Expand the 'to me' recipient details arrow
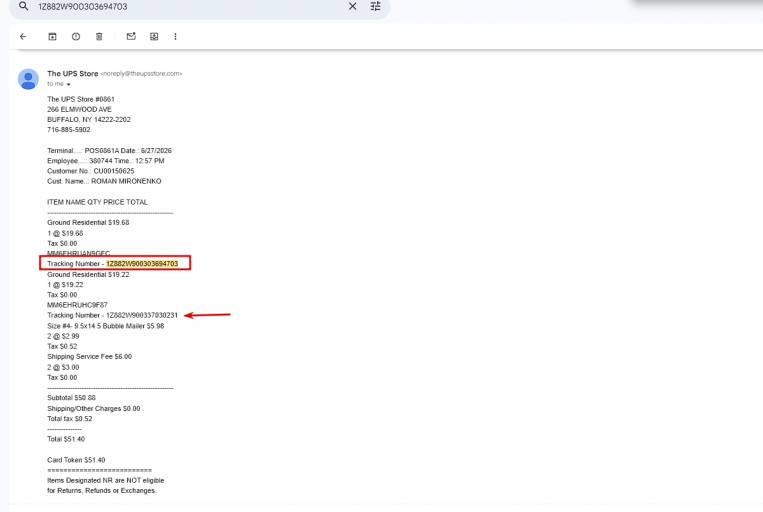This screenshot has width=763, height=512. coord(68,84)
